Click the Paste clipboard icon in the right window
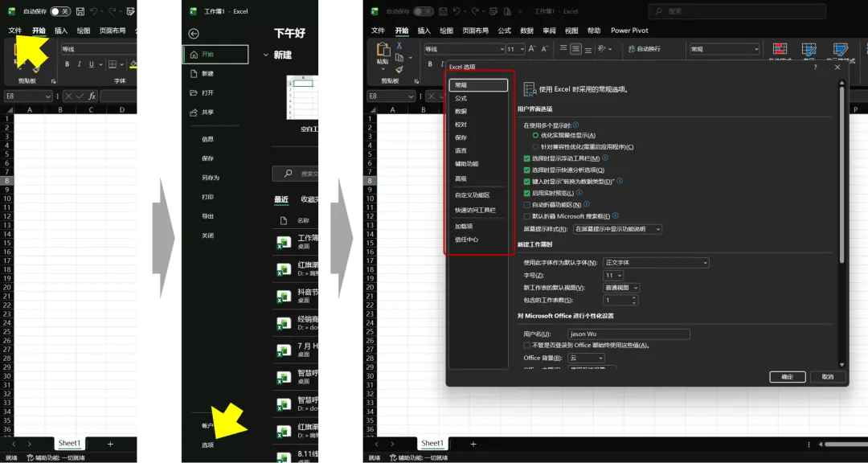Screen dimensions: 868x463 pos(383,50)
